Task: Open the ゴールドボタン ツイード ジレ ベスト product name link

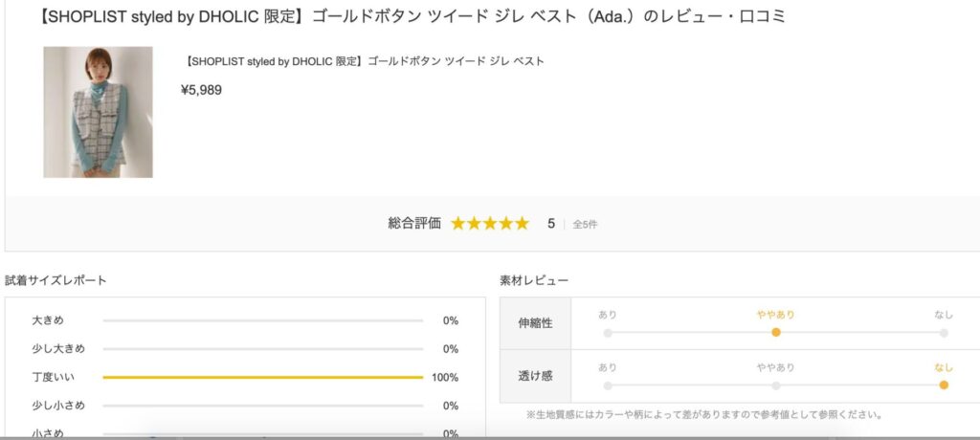Action: coord(363,61)
